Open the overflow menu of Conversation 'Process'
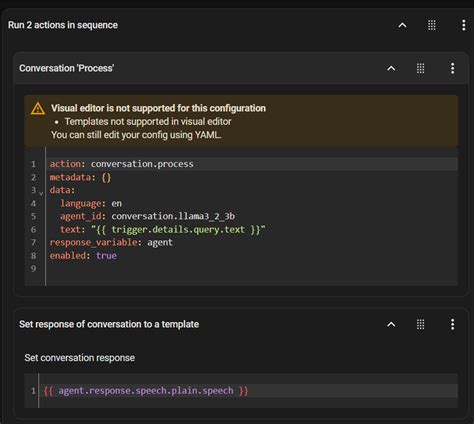 click(x=452, y=68)
